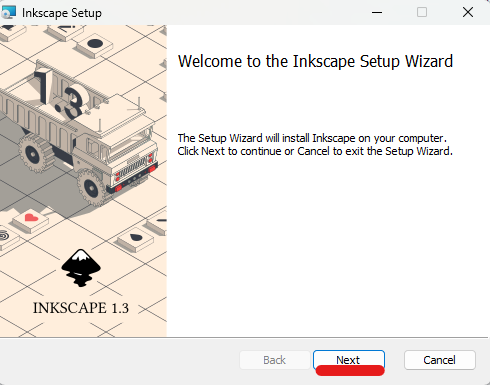Screen dimensions: 490x385
Task: Click the black Inkscape mountain logo
Action: [81, 268]
